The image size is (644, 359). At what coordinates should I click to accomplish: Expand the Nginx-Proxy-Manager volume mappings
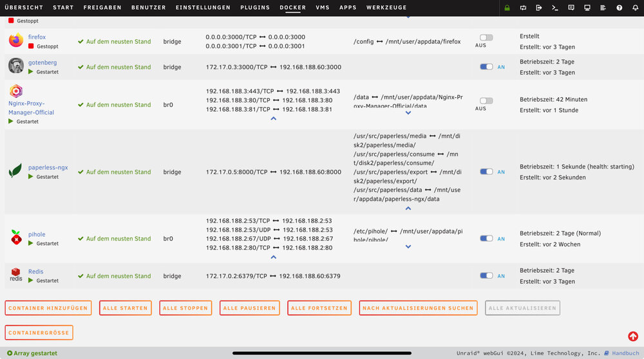point(408,113)
